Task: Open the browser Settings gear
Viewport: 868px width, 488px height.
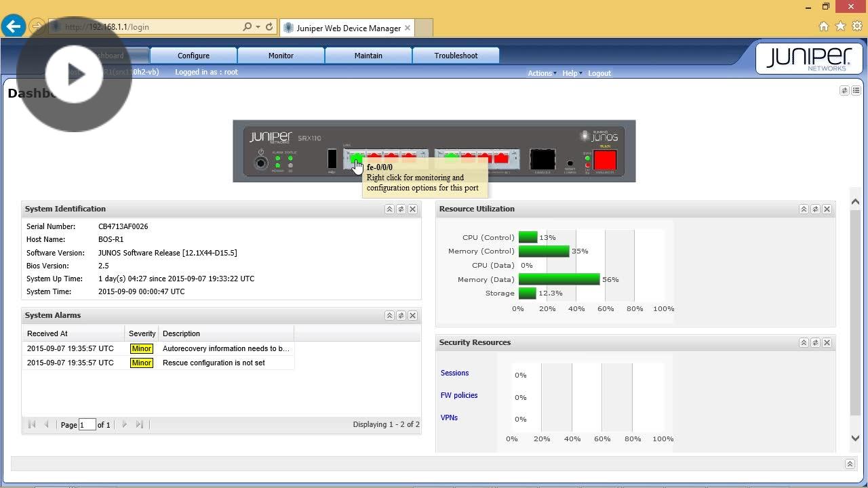Action: pos(856,25)
